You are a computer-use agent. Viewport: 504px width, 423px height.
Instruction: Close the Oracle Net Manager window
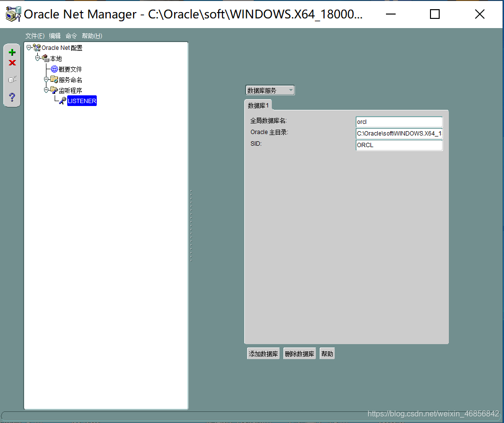tap(479, 14)
